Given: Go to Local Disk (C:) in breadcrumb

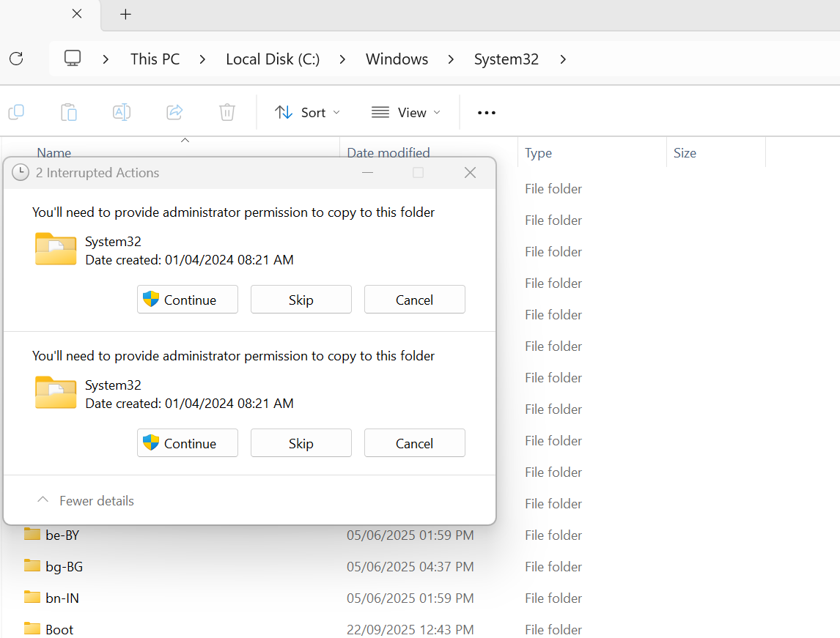Looking at the screenshot, I should point(273,59).
